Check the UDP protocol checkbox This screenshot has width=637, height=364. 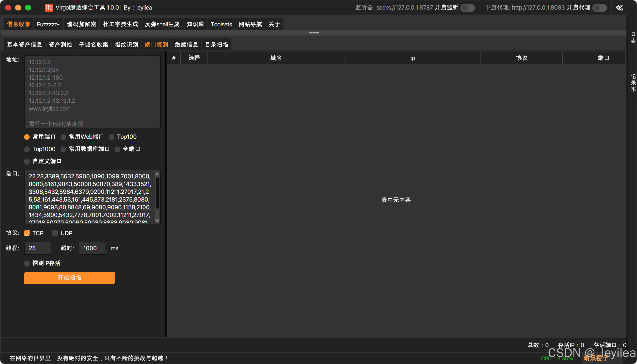click(55, 233)
